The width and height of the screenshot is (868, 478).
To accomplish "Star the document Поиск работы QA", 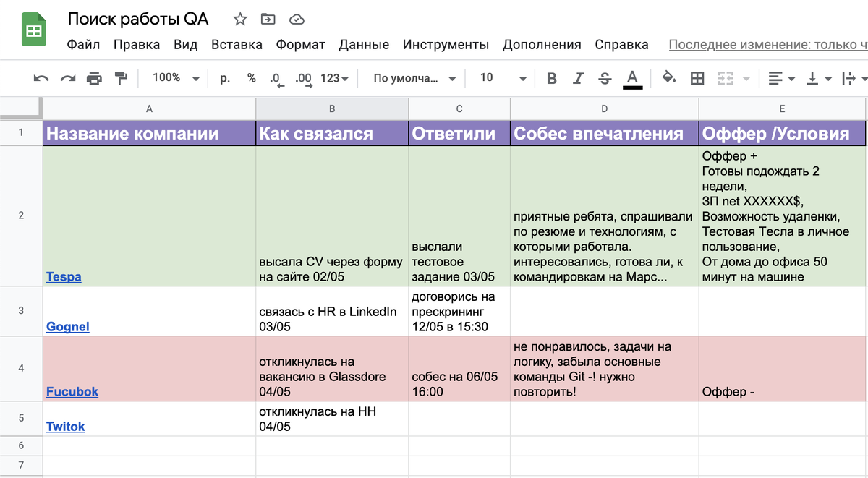I will tap(240, 20).
